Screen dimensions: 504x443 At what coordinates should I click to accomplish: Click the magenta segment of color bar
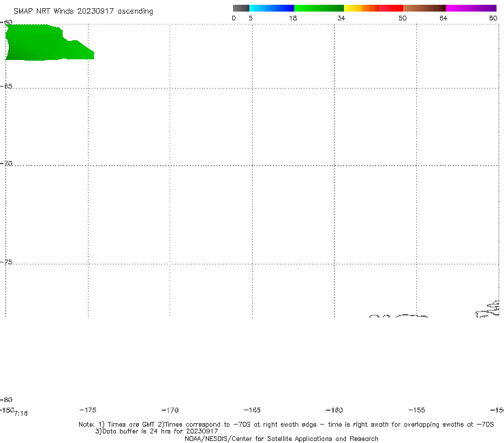[x=471, y=8]
